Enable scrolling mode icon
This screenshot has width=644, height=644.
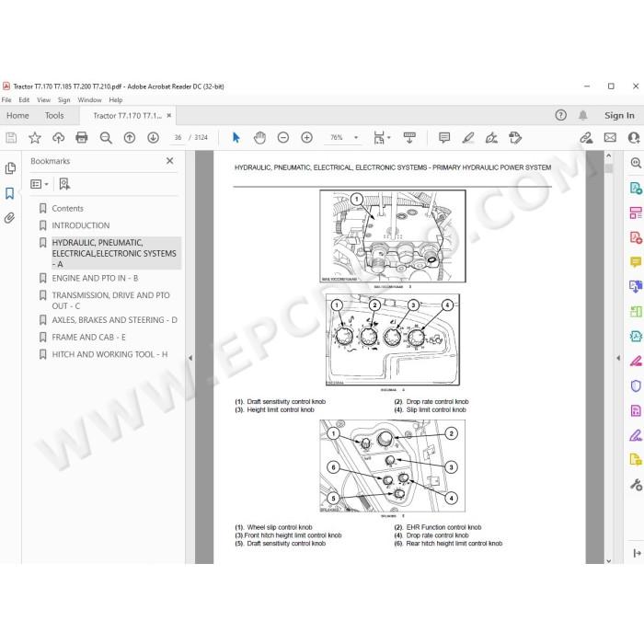point(409,138)
